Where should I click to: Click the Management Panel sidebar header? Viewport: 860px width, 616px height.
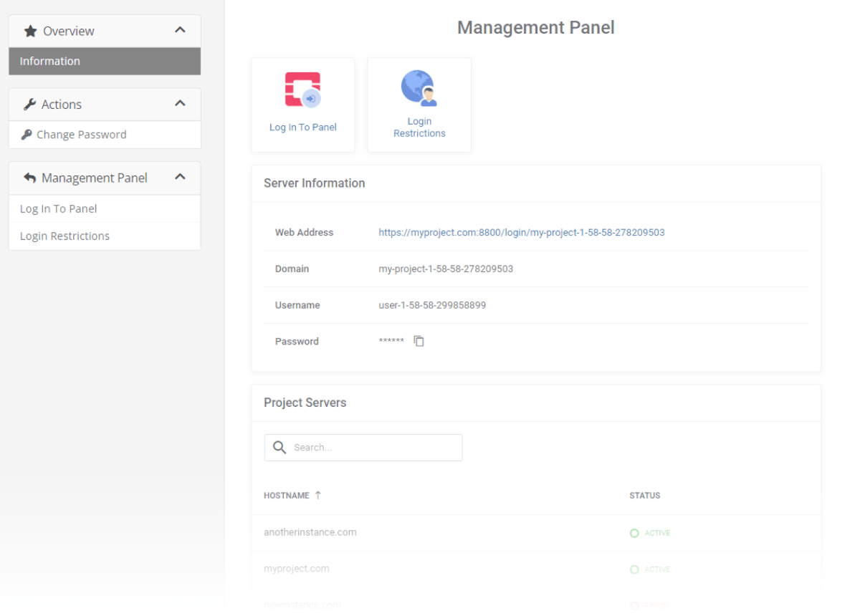(x=105, y=178)
